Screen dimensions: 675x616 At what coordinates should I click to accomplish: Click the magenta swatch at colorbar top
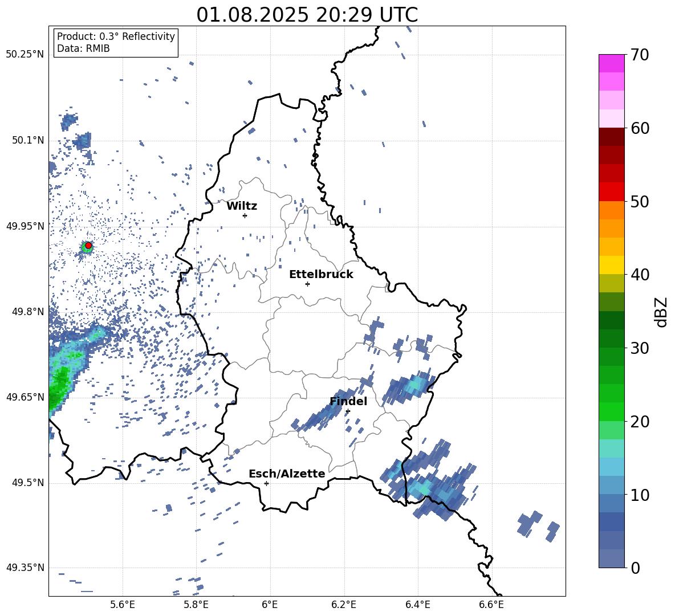(x=612, y=63)
